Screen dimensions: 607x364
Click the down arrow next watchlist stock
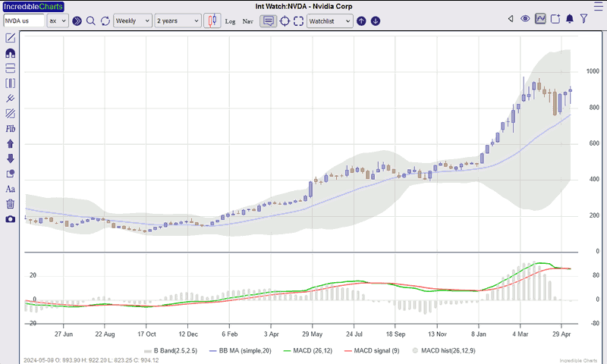point(375,21)
